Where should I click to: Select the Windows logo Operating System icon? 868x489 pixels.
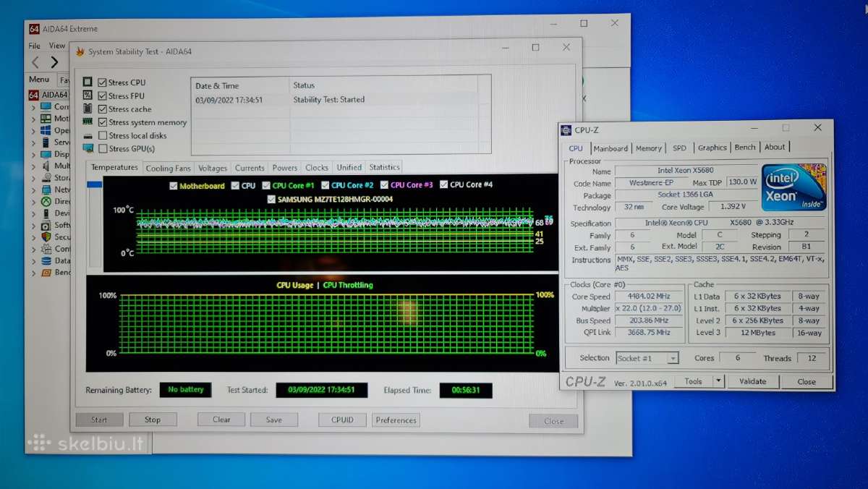click(46, 131)
